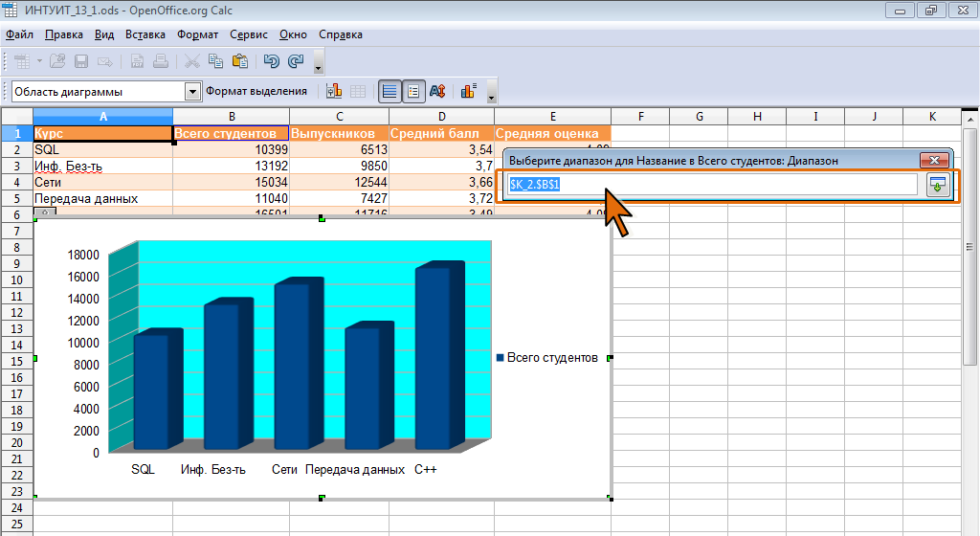Viewport: 980px width, 536px height.
Task: Select column A header
Action: 102,116
